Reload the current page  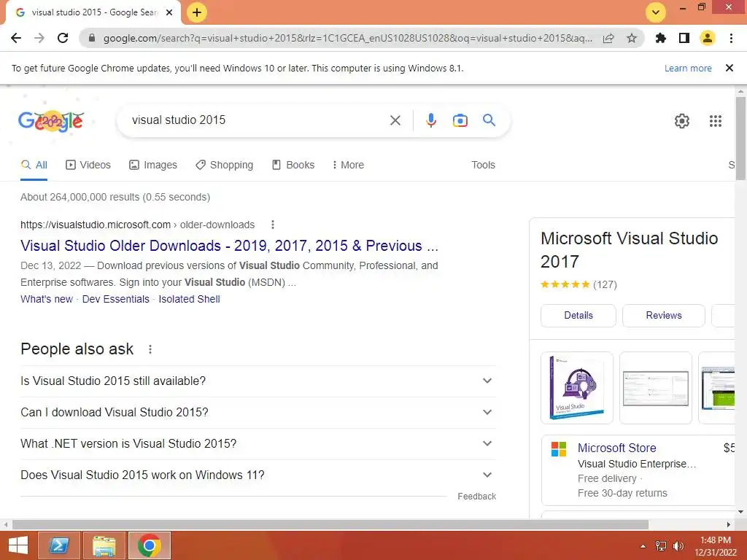[63, 38]
